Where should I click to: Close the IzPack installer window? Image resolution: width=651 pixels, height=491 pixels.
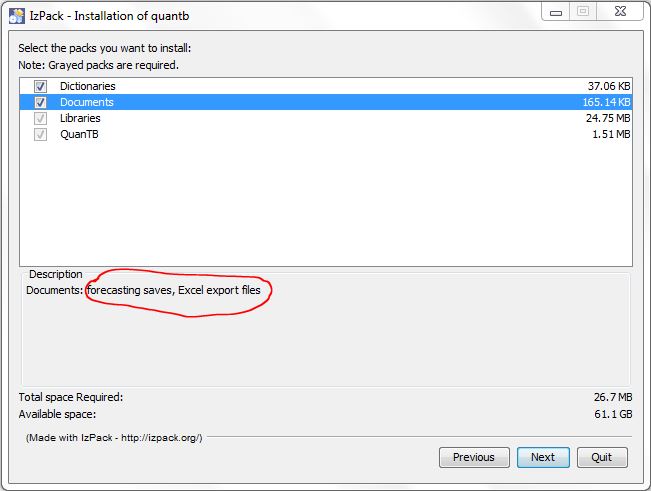pyautogui.click(x=620, y=12)
